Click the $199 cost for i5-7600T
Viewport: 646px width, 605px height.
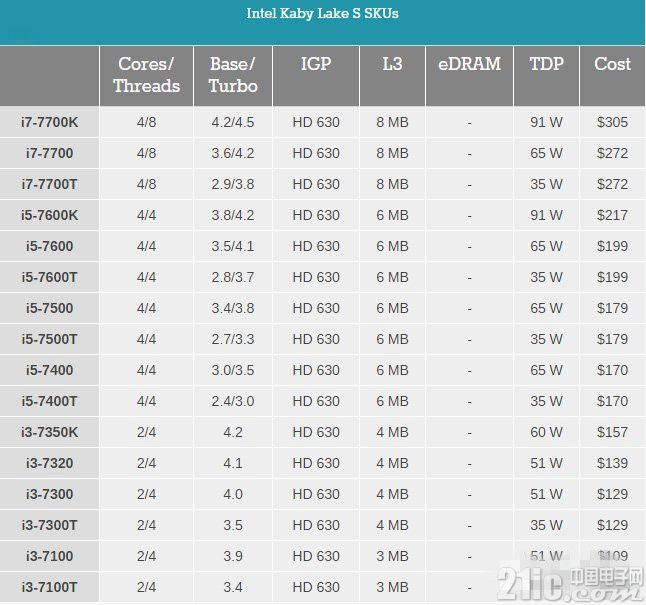[x=612, y=277]
